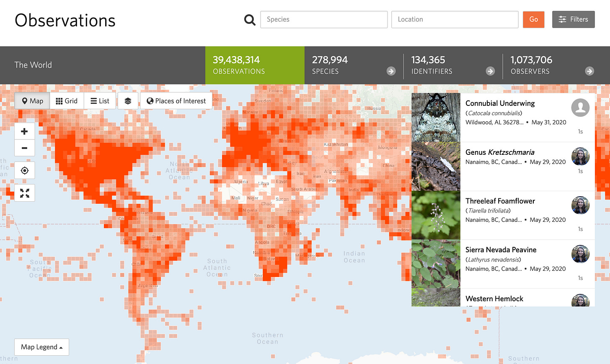The height and width of the screenshot is (364, 610).
Task: View the Threeleaf Foamflower photo thumbnail
Action: [436, 215]
